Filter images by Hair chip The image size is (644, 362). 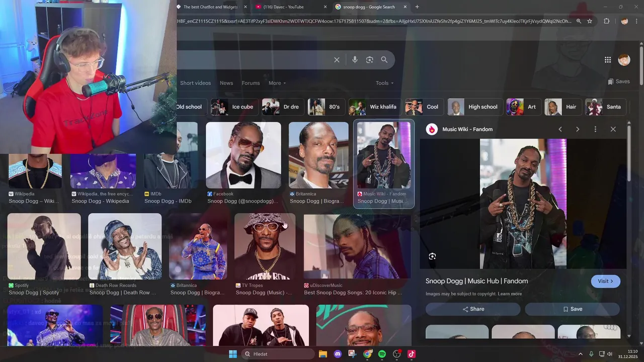click(563, 107)
